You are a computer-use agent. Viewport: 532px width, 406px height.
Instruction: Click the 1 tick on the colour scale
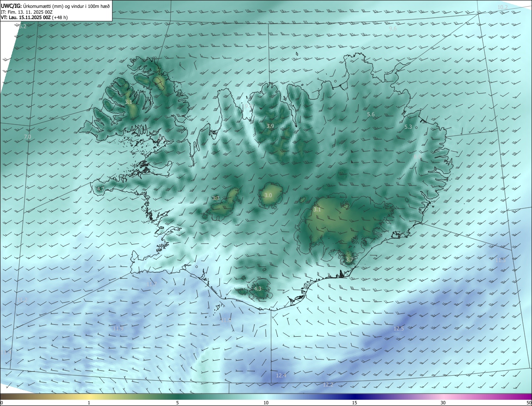coord(89,403)
